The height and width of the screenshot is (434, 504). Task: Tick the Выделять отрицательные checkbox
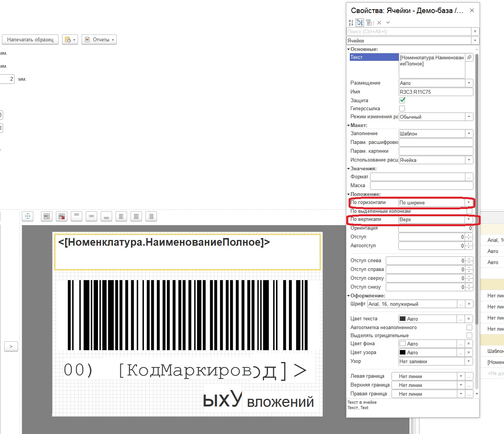click(469, 336)
